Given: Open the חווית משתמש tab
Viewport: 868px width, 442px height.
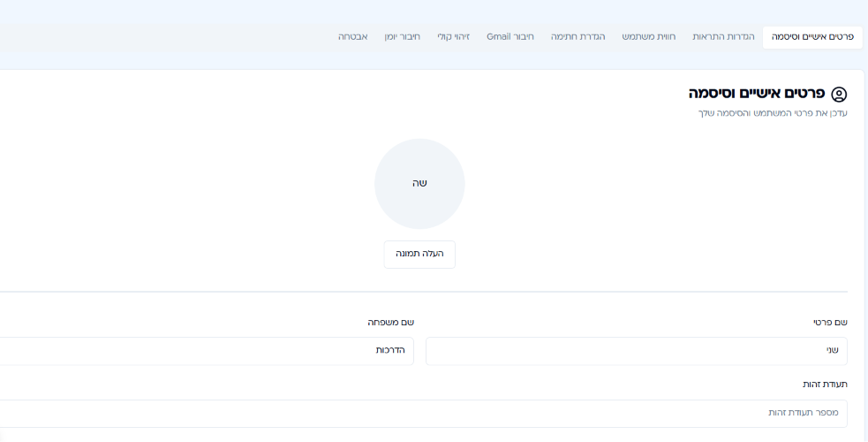Looking at the screenshot, I should pos(648,37).
